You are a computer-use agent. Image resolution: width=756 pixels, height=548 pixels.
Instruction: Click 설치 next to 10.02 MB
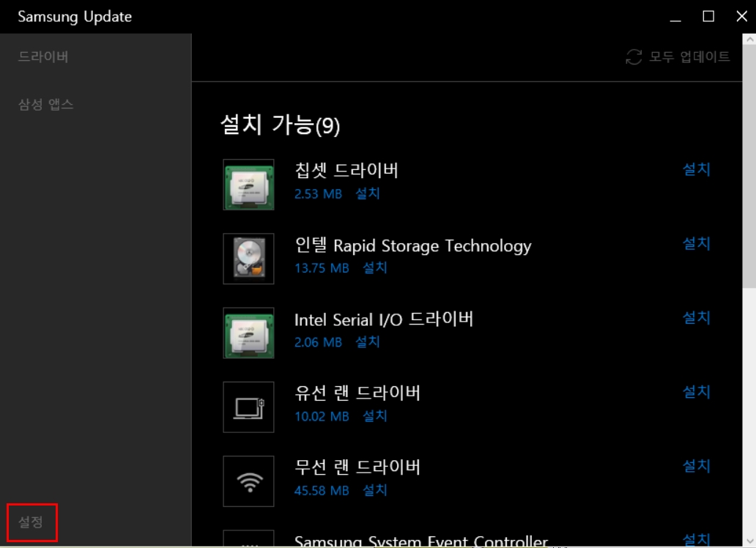click(x=374, y=416)
